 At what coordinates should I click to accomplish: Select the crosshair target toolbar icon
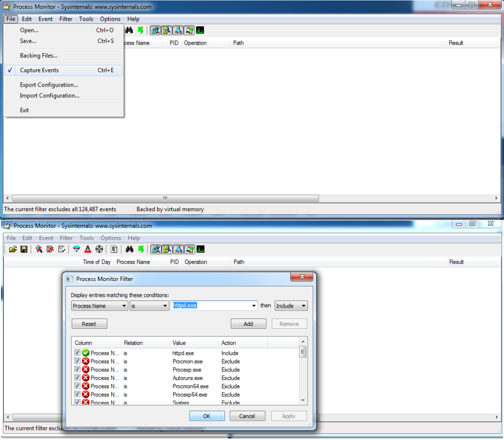99,250
